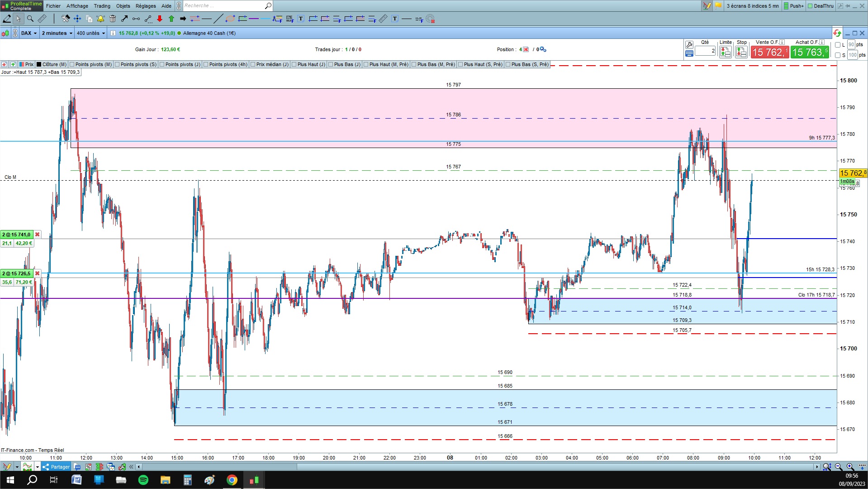Click the trash delete objects icon

coord(113,19)
